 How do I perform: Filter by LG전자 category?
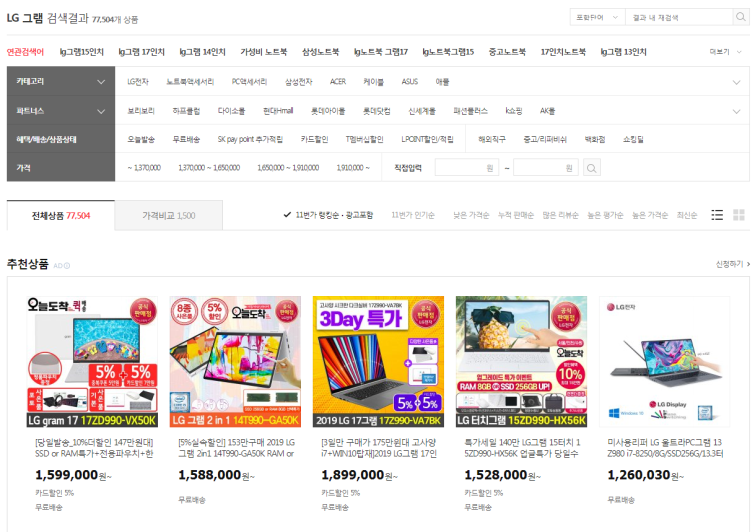pos(138,82)
